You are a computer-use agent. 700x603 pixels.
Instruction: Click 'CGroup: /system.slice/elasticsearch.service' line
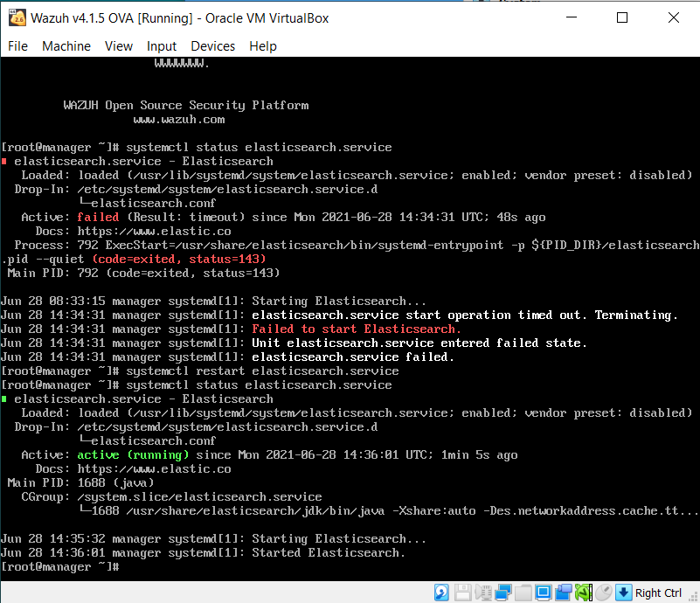pyautogui.click(x=171, y=496)
